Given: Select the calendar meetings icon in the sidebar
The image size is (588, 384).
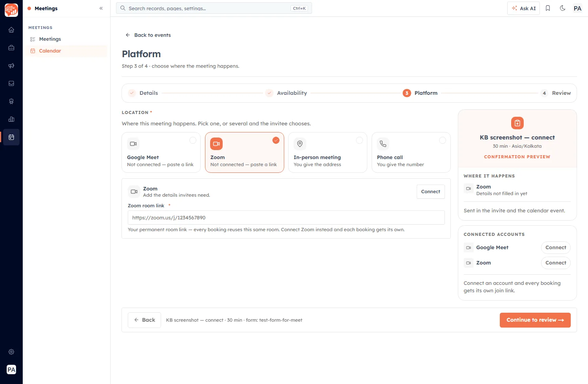Looking at the screenshot, I should (x=11, y=137).
